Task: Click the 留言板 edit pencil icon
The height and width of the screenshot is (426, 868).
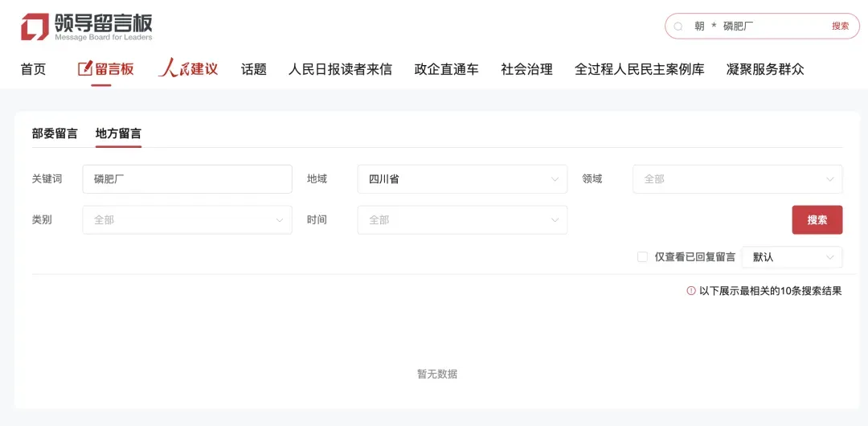Action: [84, 69]
